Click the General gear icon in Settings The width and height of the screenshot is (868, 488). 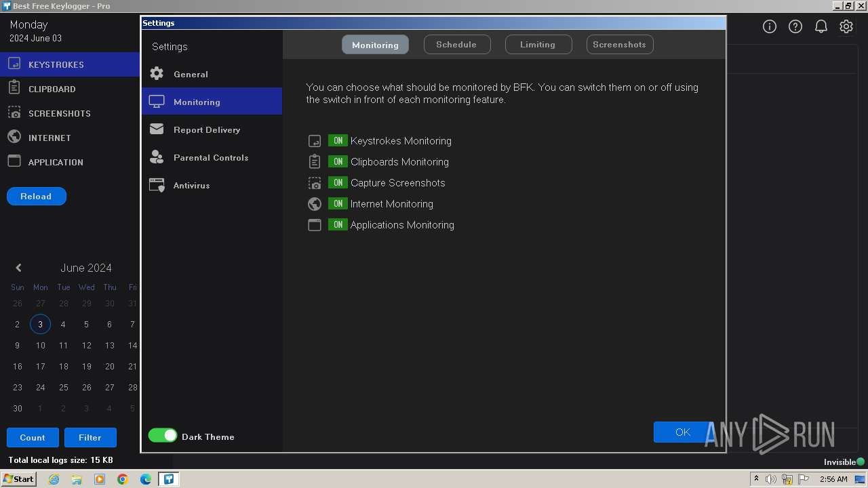pyautogui.click(x=157, y=73)
